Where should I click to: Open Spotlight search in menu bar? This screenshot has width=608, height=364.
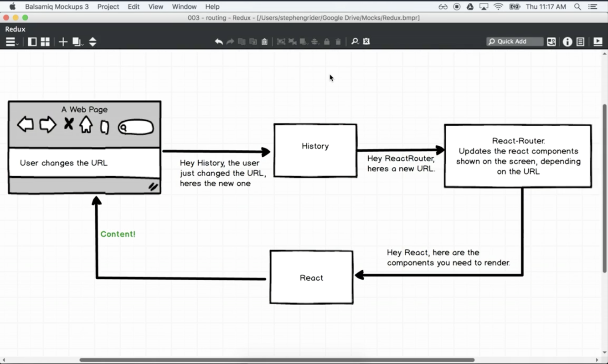click(x=577, y=6)
